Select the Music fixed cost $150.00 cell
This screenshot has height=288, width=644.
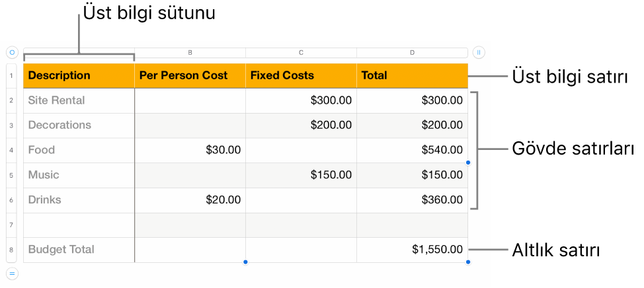point(301,175)
